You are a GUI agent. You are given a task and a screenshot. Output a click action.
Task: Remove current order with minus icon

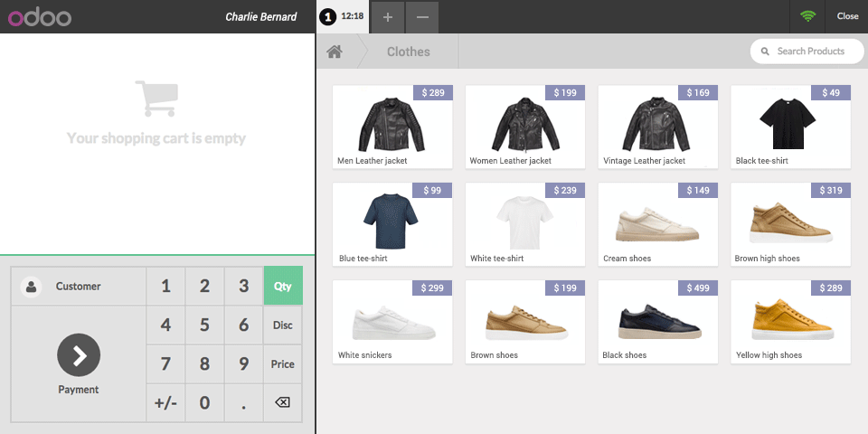coord(422,17)
